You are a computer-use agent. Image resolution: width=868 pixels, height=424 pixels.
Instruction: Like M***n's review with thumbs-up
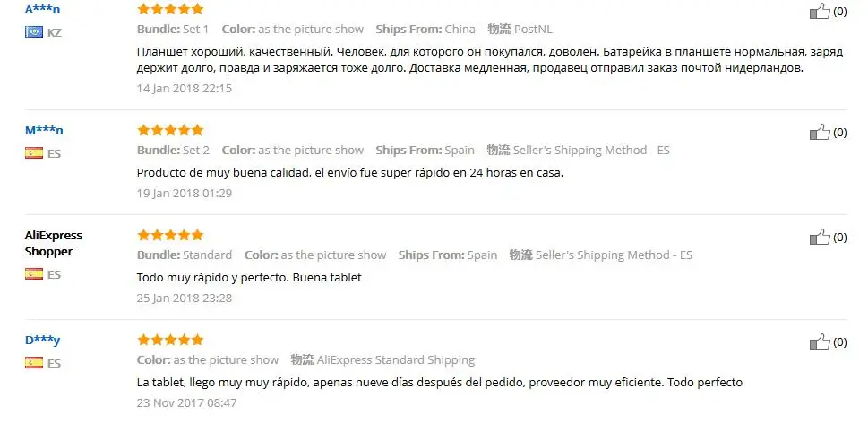click(820, 132)
